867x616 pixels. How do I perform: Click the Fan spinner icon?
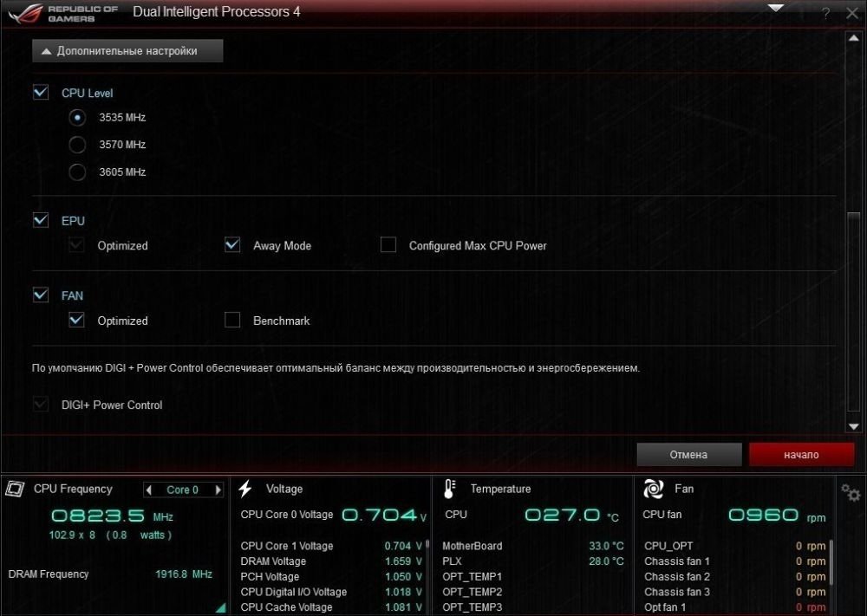[653, 489]
